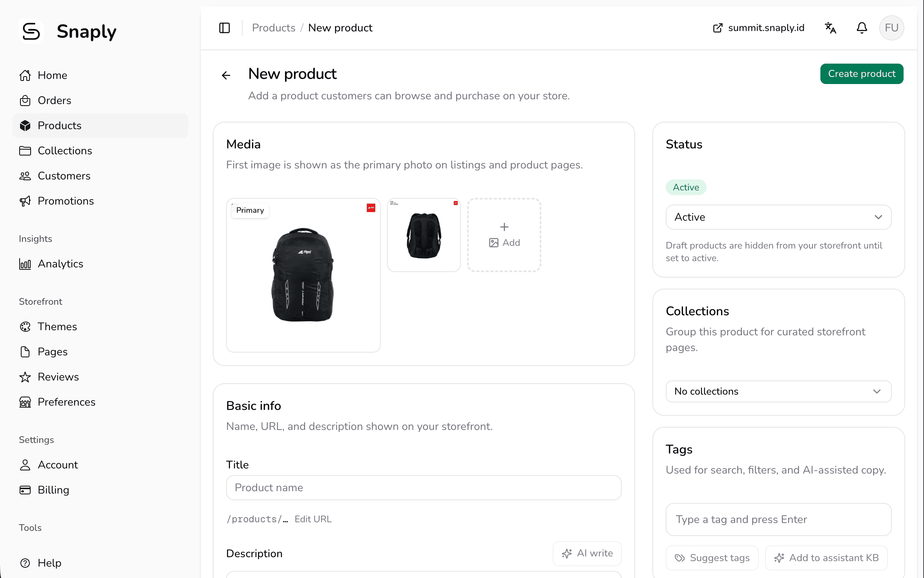Open Billing in the sidebar

click(x=100, y=490)
